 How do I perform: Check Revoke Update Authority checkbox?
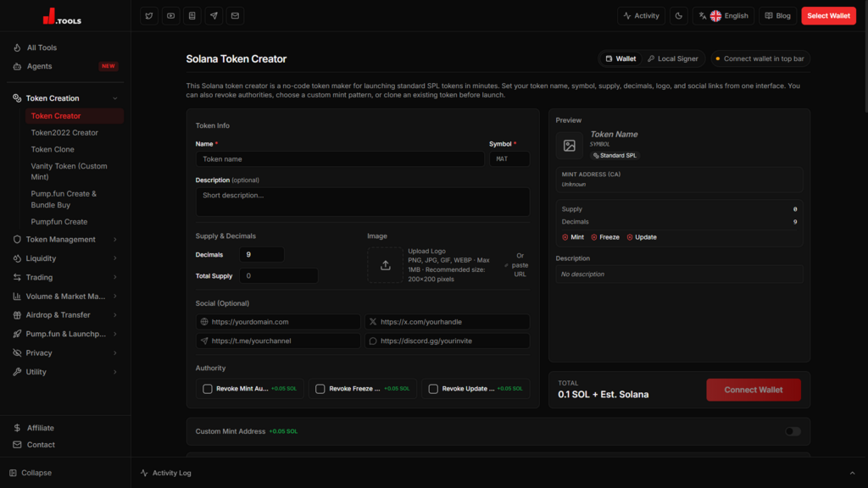(x=433, y=389)
